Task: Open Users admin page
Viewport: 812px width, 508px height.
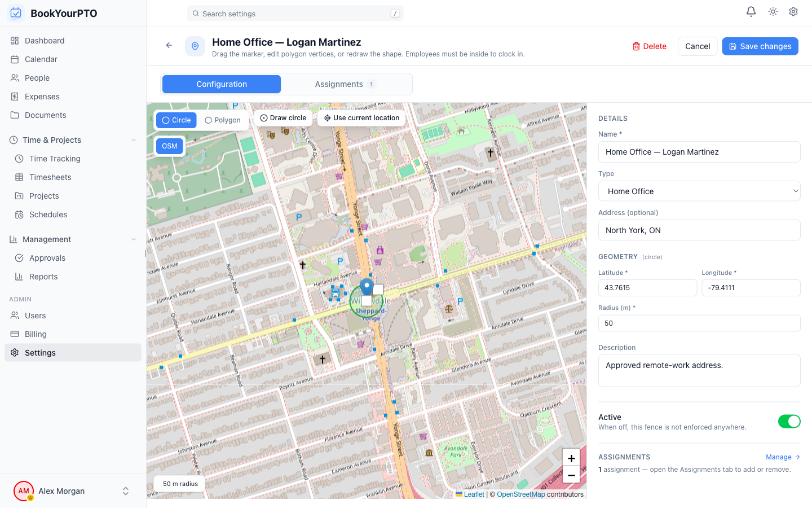Action: (73, 316)
